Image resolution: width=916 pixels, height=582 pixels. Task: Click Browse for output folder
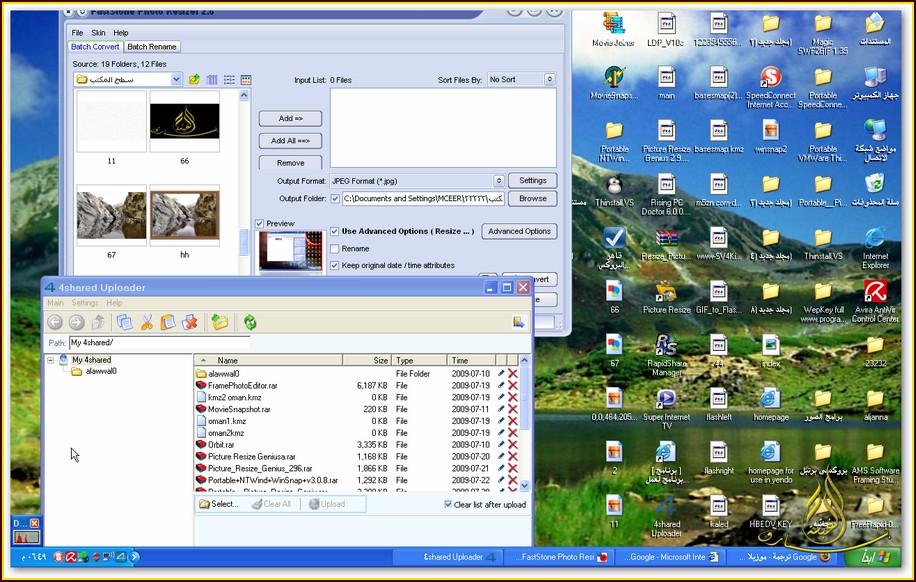tap(533, 199)
